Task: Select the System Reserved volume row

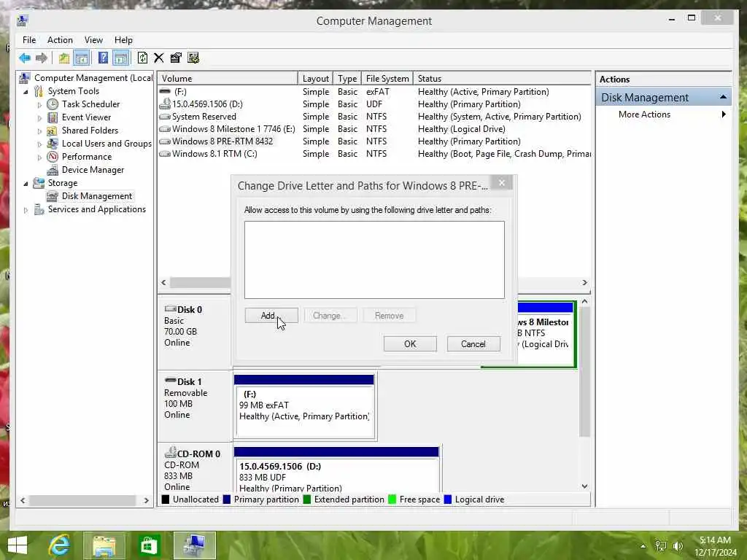Action: tap(374, 117)
